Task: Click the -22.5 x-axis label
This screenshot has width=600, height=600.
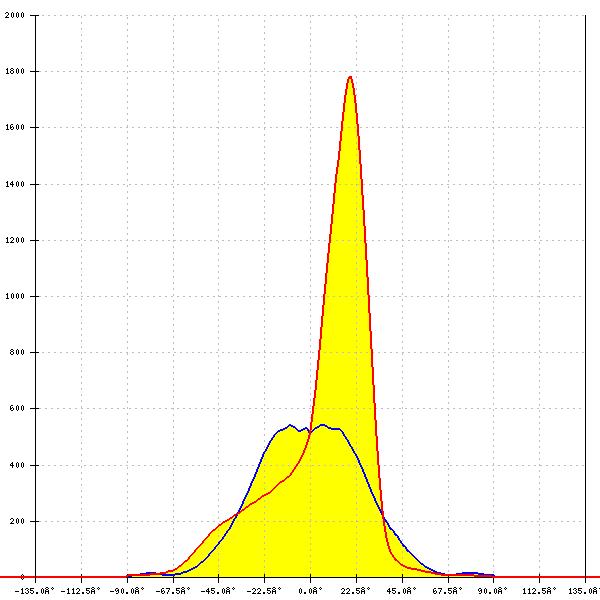Action: [x=264, y=591]
